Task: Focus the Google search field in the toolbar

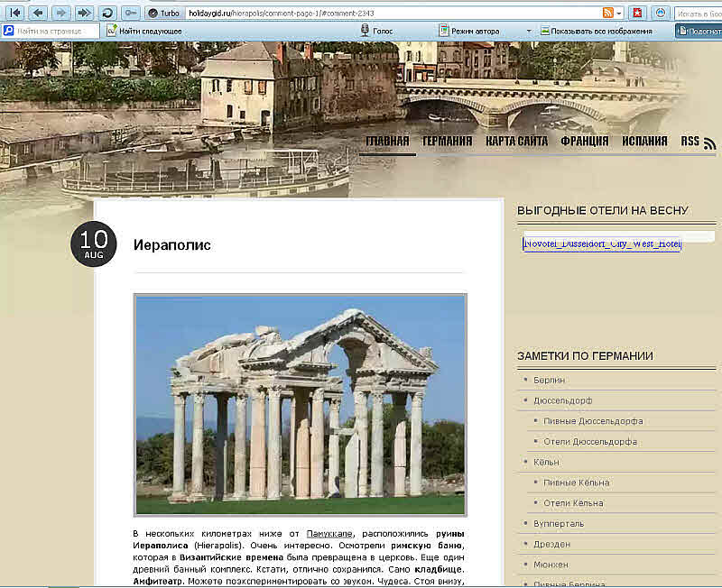Action: coord(699,14)
